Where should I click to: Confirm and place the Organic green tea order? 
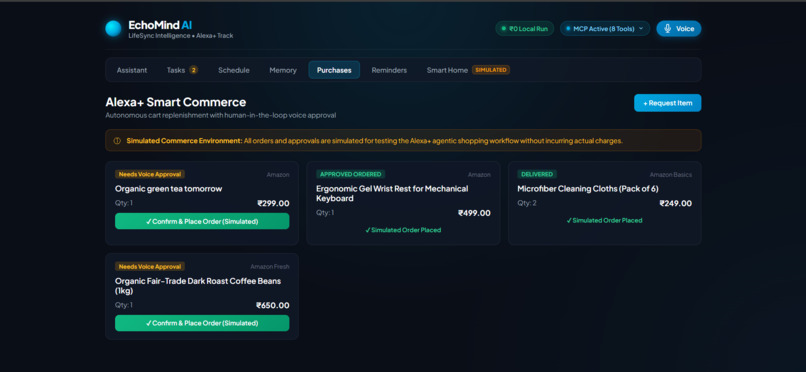click(202, 221)
